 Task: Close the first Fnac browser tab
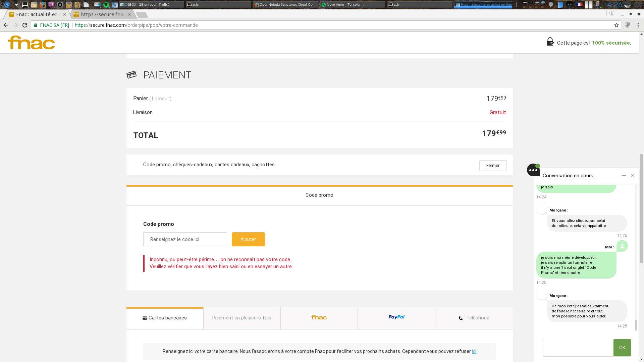pos(65,14)
